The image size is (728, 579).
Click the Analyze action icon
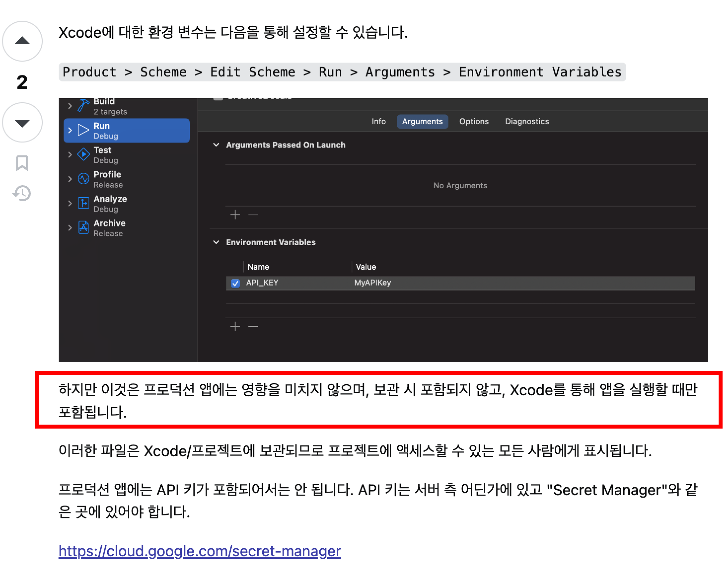click(x=83, y=203)
